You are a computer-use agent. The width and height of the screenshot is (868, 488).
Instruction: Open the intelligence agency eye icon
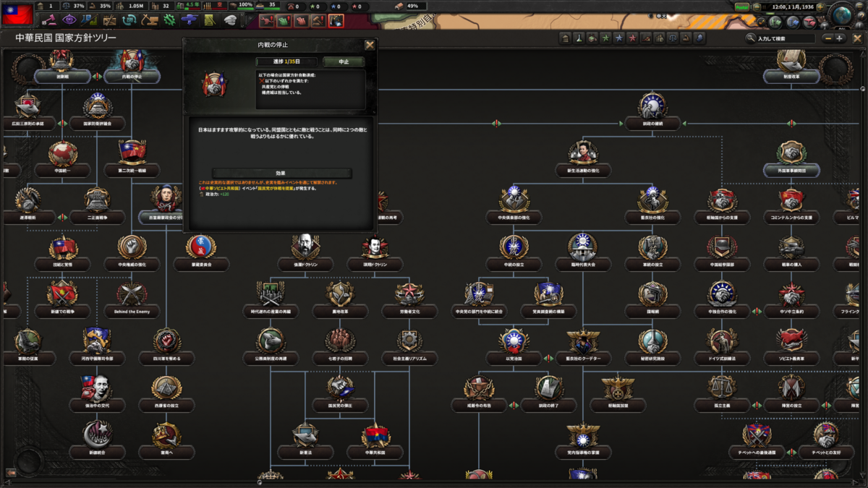coord(69,20)
